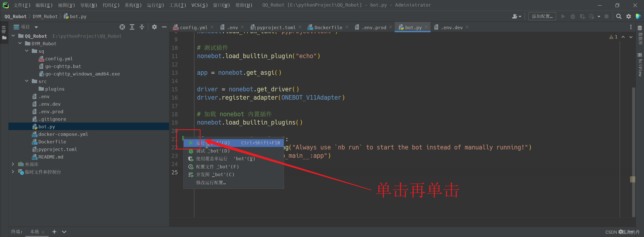Close the bot.py editor tab

click(426, 27)
